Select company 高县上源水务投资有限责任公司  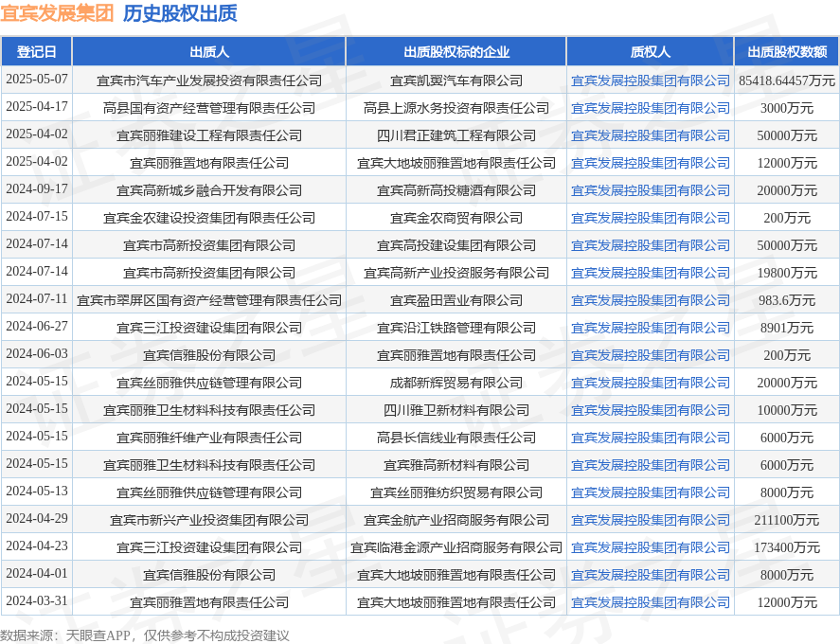(x=456, y=108)
